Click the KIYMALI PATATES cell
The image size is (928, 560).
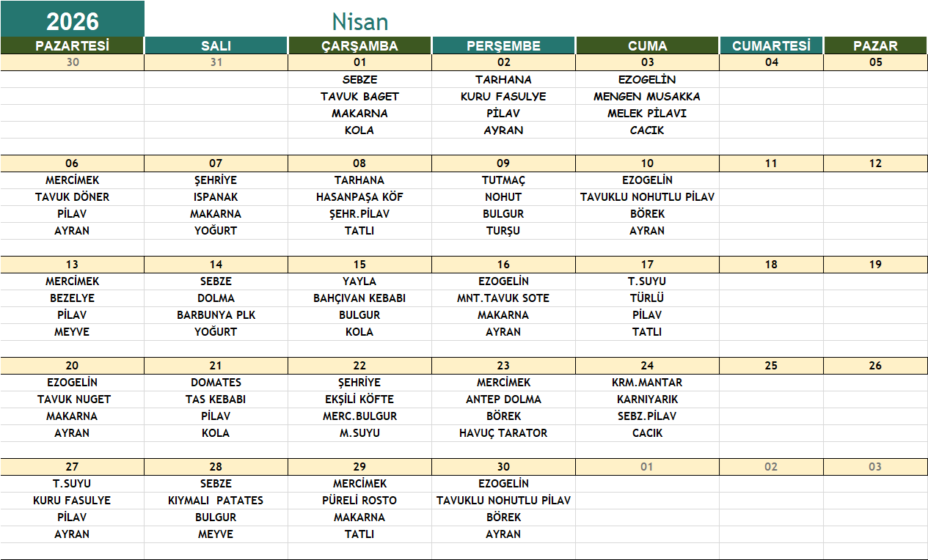tap(216, 500)
